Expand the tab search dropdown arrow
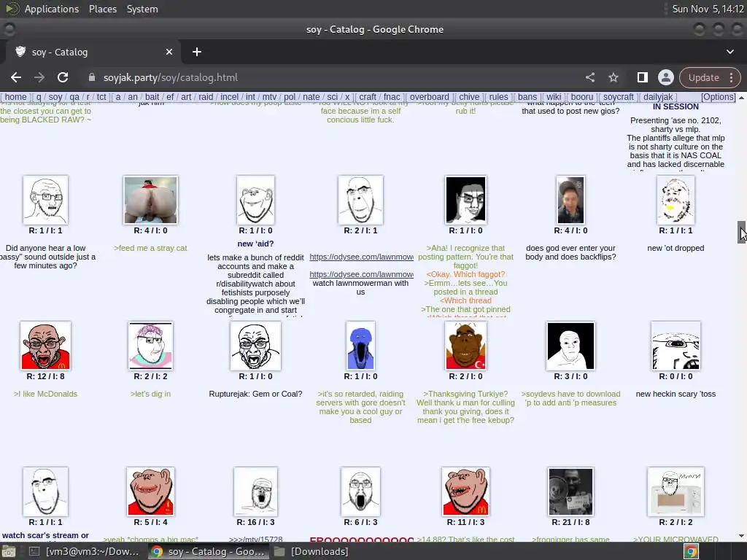Screen dimensions: 747x560 pyautogui.click(x=729, y=52)
